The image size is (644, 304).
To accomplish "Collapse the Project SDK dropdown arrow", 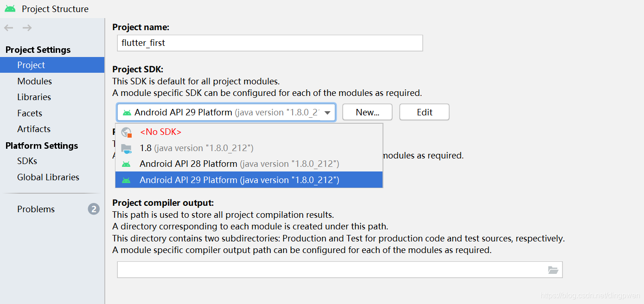I will pyautogui.click(x=327, y=113).
